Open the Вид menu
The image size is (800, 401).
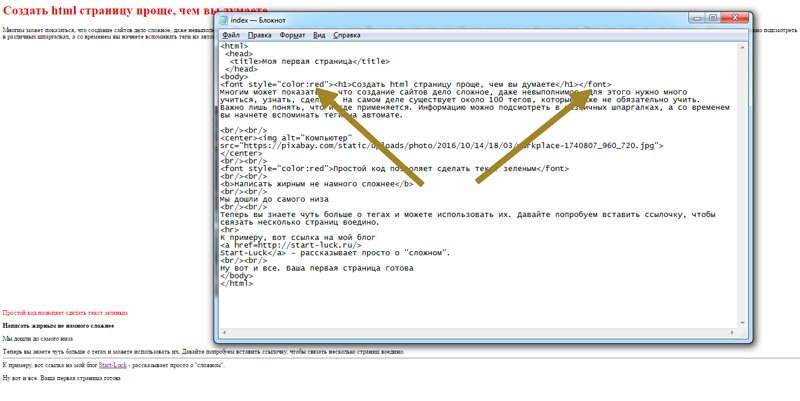(x=320, y=35)
